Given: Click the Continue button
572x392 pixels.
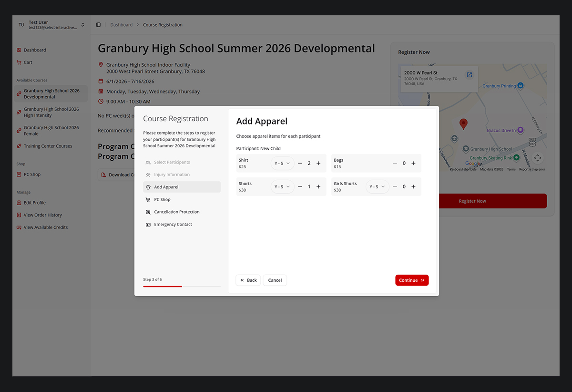Looking at the screenshot, I should [411, 280].
